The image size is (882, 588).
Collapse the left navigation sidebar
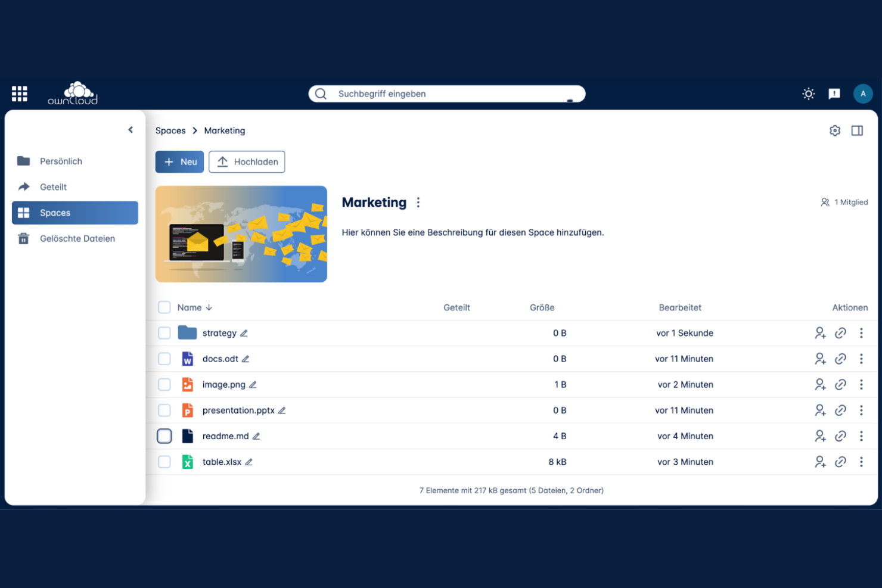coord(131,129)
